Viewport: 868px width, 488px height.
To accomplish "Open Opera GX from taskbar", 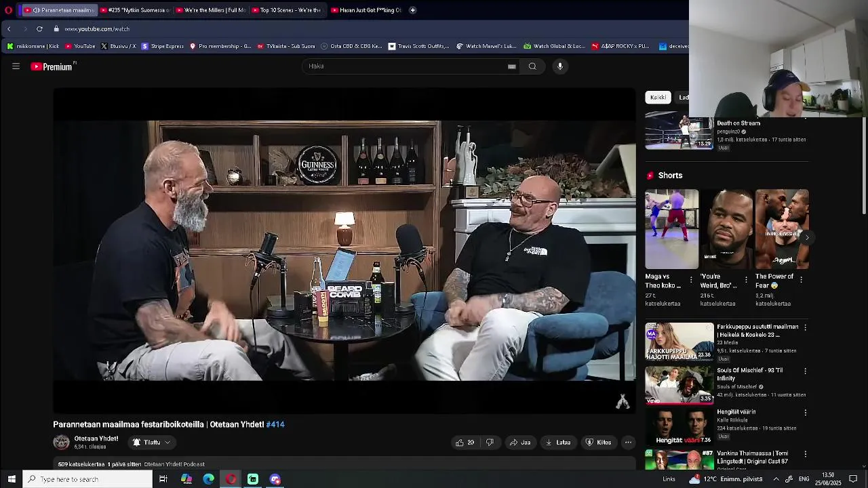I will [231, 479].
